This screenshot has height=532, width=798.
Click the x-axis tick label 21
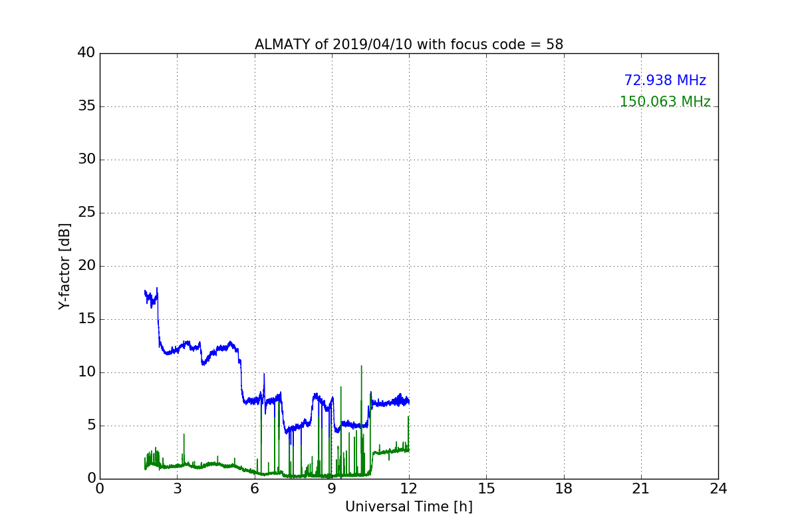[641, 489]
